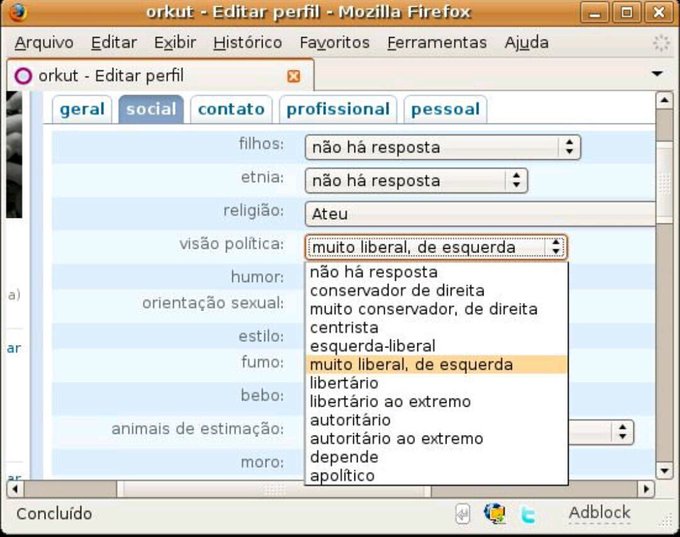Click the 'religião:' label

coord(254,211)
